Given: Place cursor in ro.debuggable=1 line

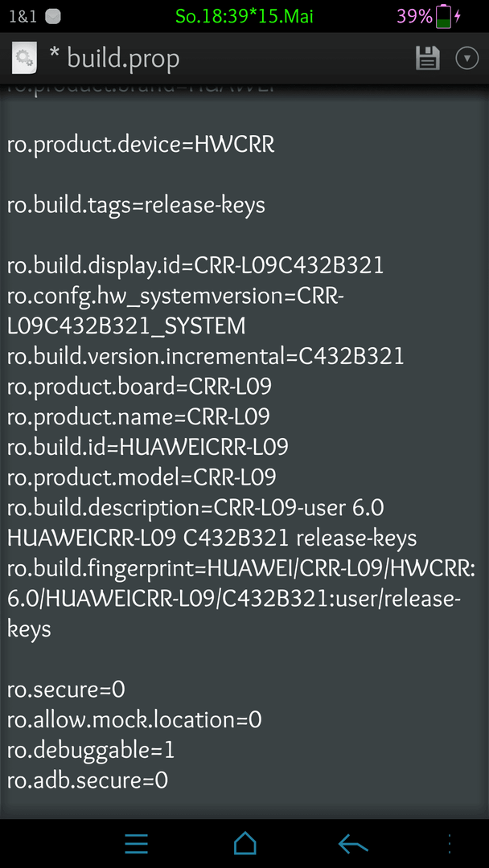Looking at the screenshot, I should click(x=91, y=751).
